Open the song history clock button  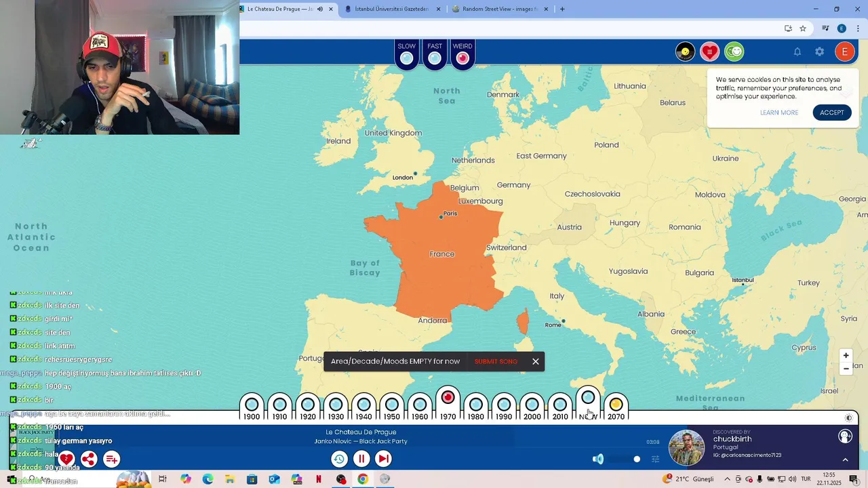point(339,459)
